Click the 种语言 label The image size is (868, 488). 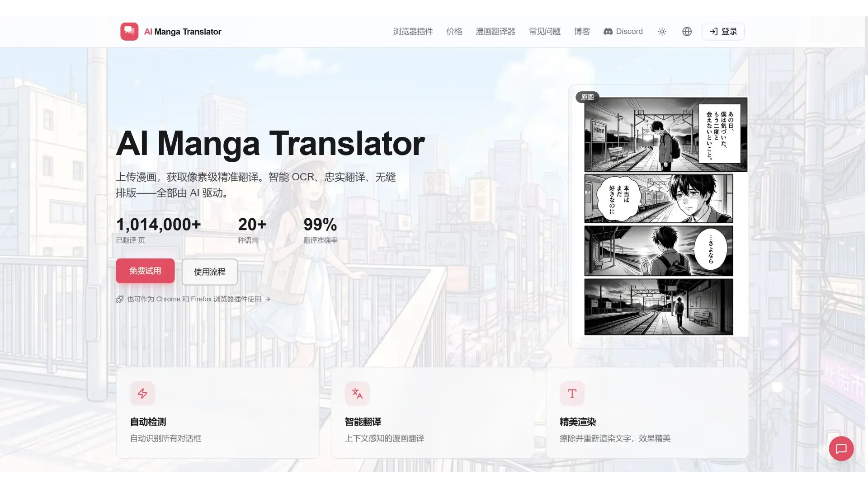[x=248, y=240]
